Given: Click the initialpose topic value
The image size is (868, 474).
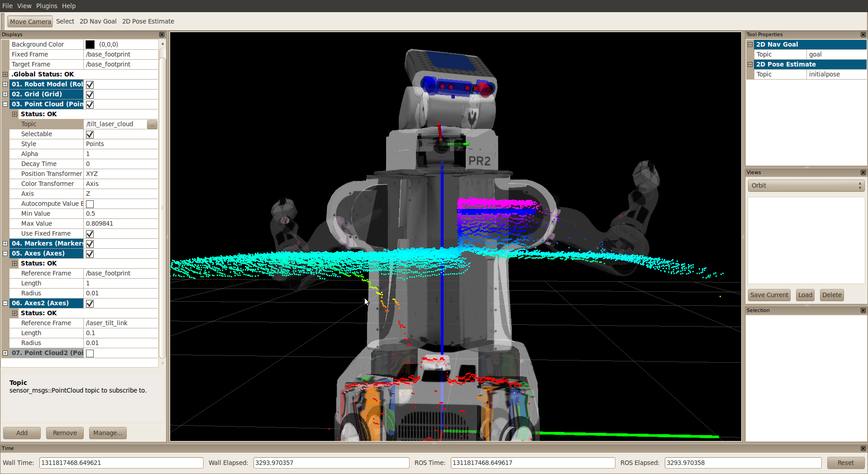Looking at the screenshot, I should (x=836, y=74).
